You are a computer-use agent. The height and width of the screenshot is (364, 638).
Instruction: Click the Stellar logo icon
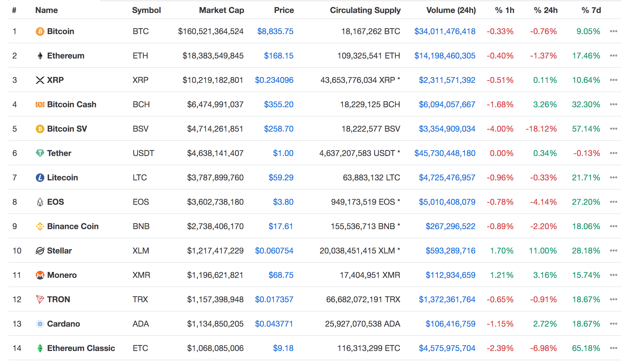(x=40, y=251)
